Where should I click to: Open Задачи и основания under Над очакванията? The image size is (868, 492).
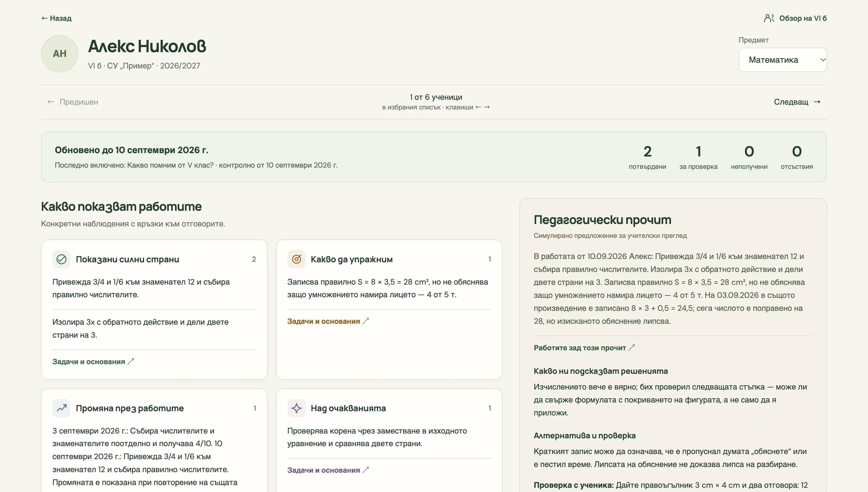click(x=328, y=470)
